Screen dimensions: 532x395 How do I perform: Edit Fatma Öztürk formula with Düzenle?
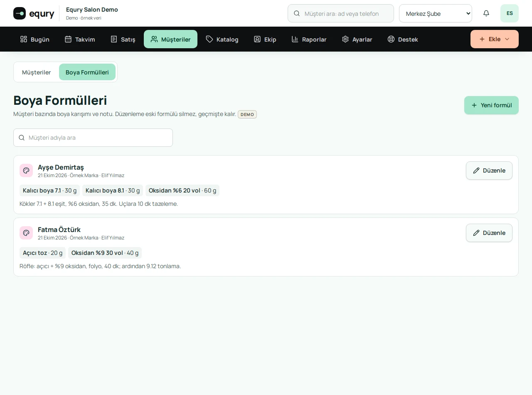tap(489, 233)
